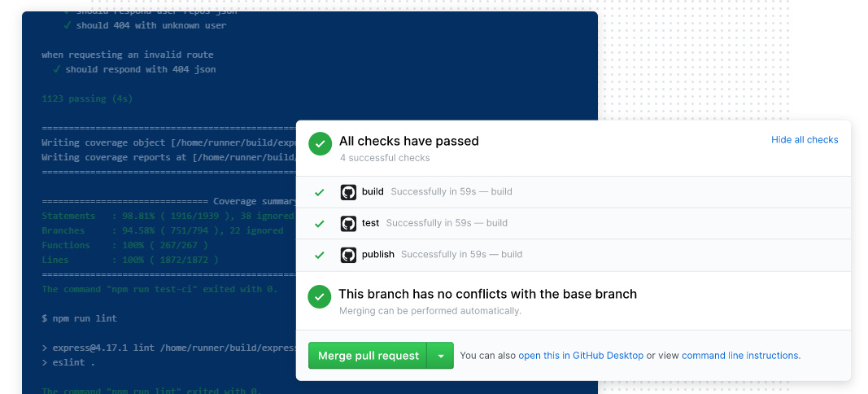This screenshot has width=868, height=394.
Task: Open this in GitHub Desktop link
Action: click(x=581, y=355)
